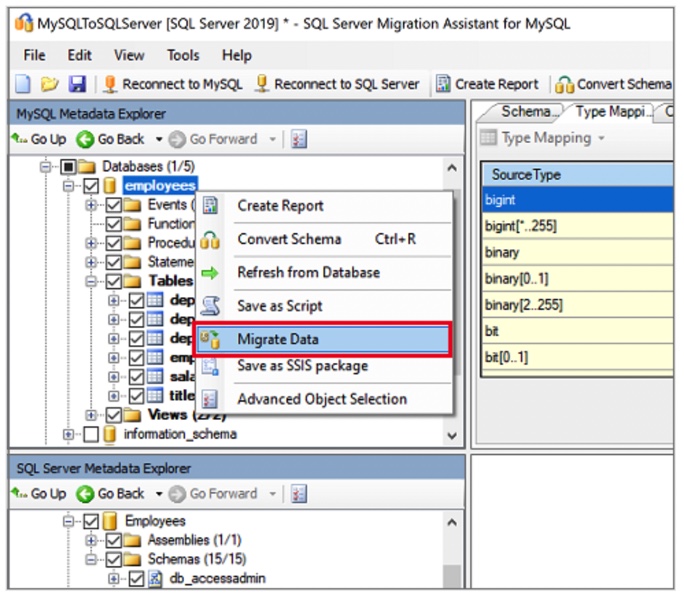Image resolution: width=684 pixels, height=599 pixels.
Task: Click Reconnect to MySQL in the toolbar
Action: (x=173, y=84)
